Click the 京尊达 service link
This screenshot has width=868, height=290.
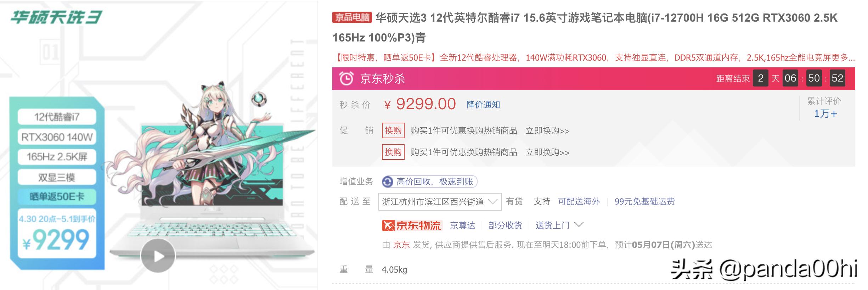point(462,225)
